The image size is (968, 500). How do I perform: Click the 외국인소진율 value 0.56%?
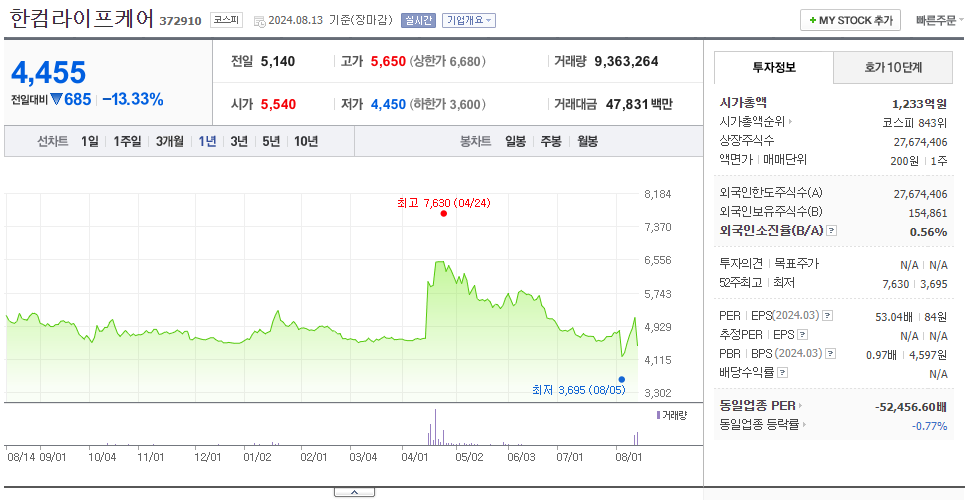coord(928,232)
